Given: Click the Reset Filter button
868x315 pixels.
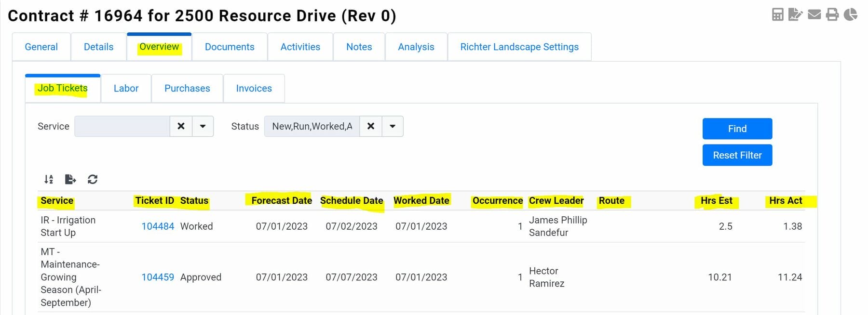Looking at the screenshot, I should pyautogui.click(x=737, y=155).
